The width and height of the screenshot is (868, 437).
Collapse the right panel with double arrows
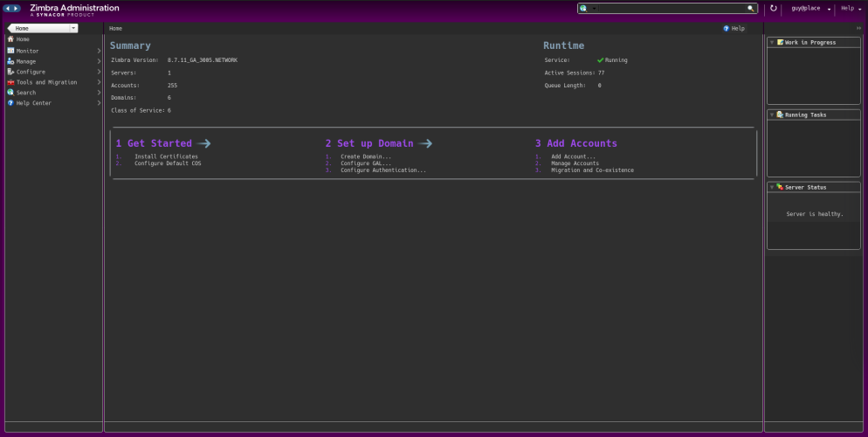pyautogui.click(x=859, y=28)
